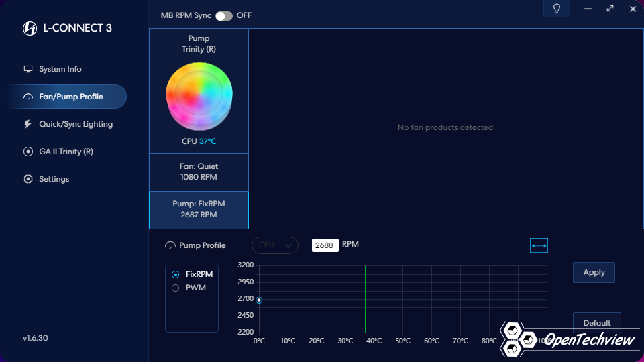Open the CPU temperature source dropdown
Viewport: 644px width, 362px height.
(275, 245)
